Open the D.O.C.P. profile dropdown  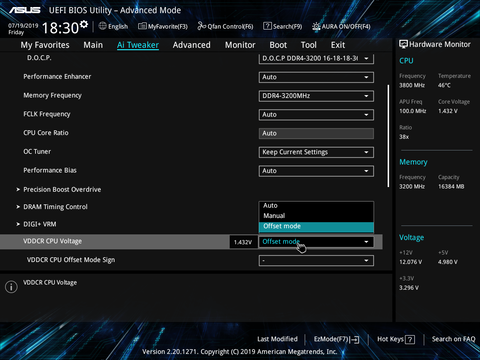pos(316,58)
